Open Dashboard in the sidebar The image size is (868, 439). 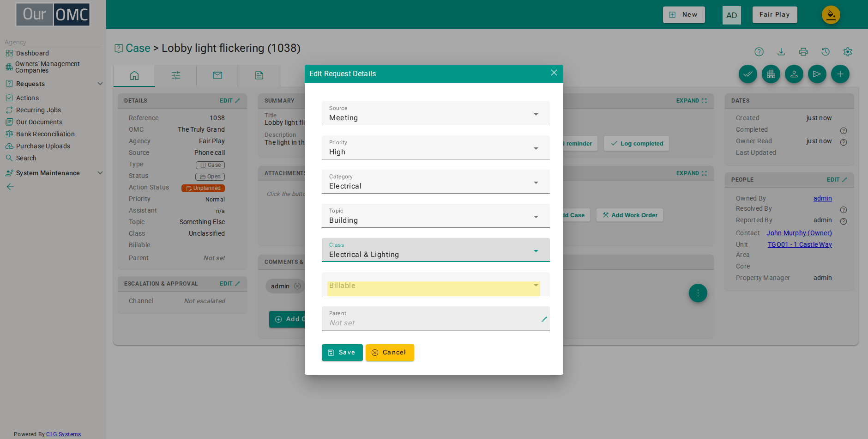coord(32,53)
